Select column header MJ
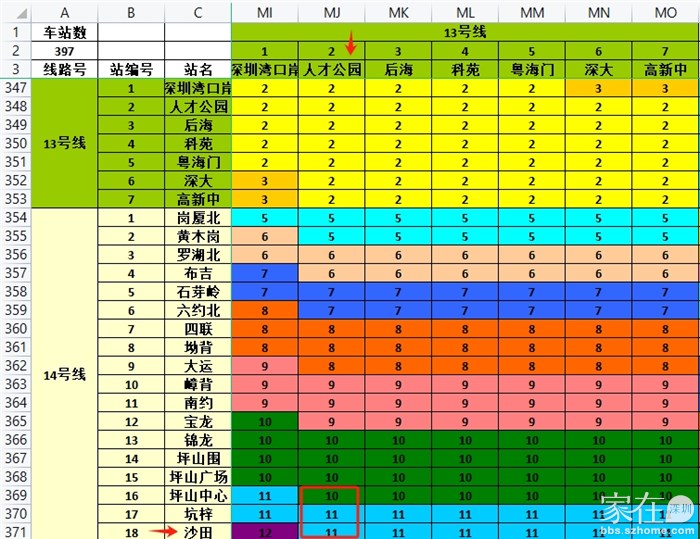Viewport: 700px width, 539px height. 331,11
